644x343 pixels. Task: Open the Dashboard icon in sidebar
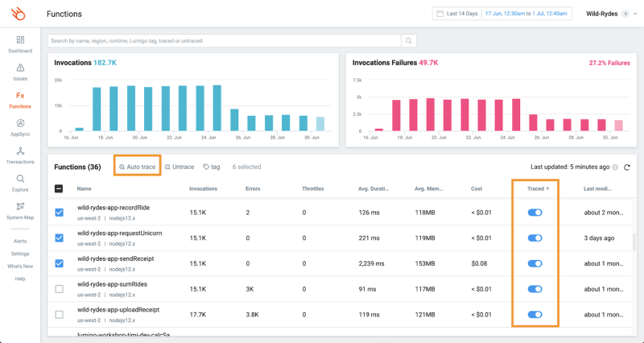pyautogui.click(x=20, y=39)
